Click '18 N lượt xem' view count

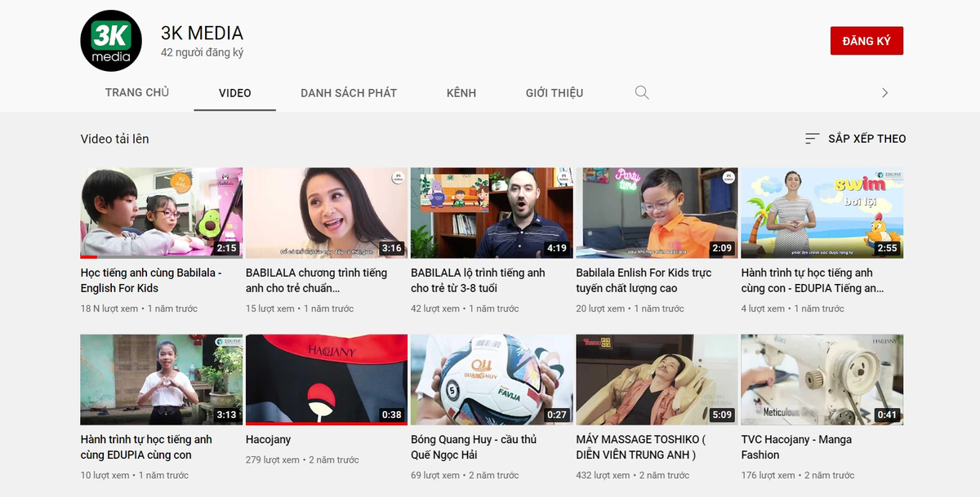coord(109,308)
